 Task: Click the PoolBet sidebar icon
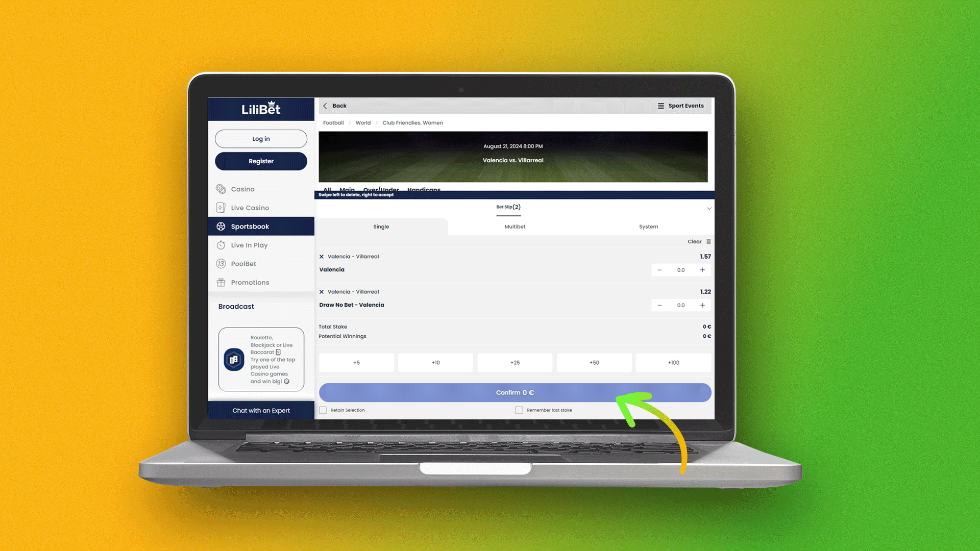[222, 263]
